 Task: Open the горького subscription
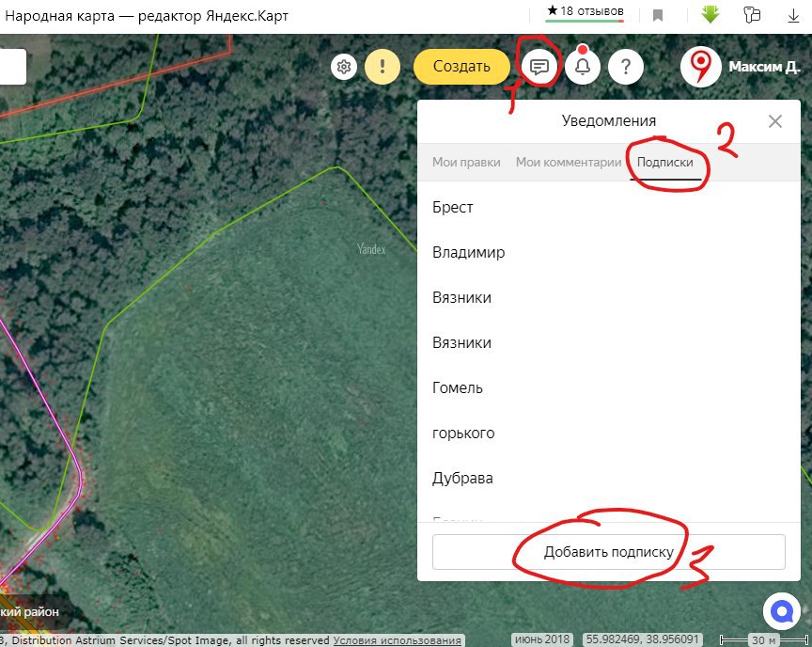pos(608,433)
